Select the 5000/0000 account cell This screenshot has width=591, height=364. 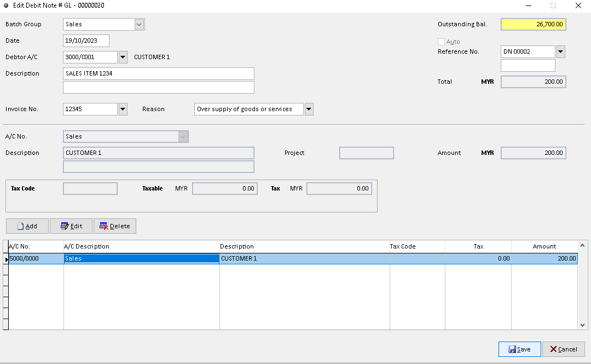tap(36, 259)
